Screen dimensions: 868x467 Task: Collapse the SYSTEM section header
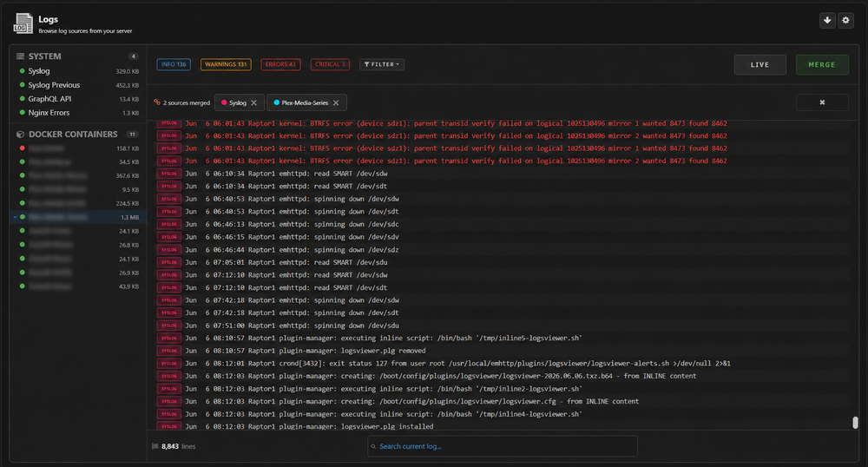(x=77, y=56)
